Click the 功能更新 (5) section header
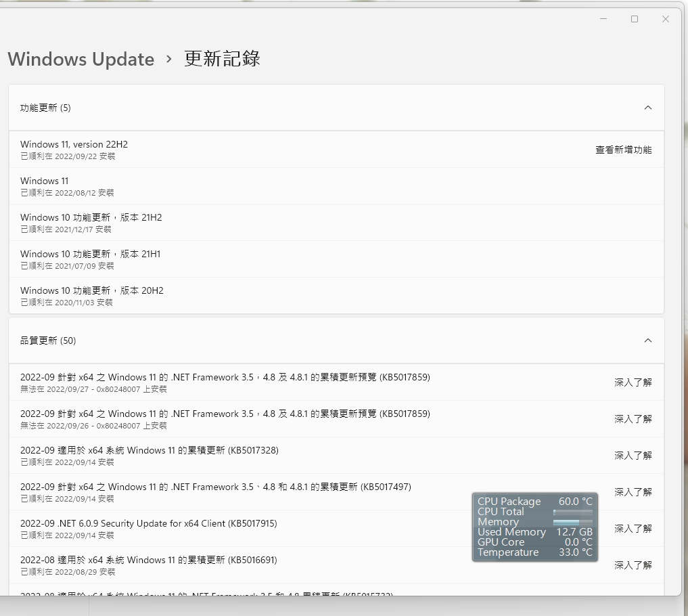688x616 pixels. pyautogui.click(x=336, y=108)
